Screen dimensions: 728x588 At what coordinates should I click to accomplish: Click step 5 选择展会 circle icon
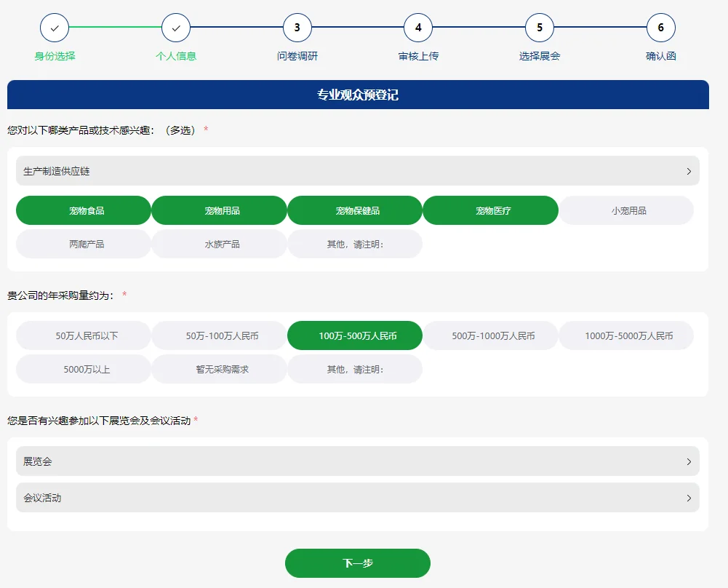[540, 27]
